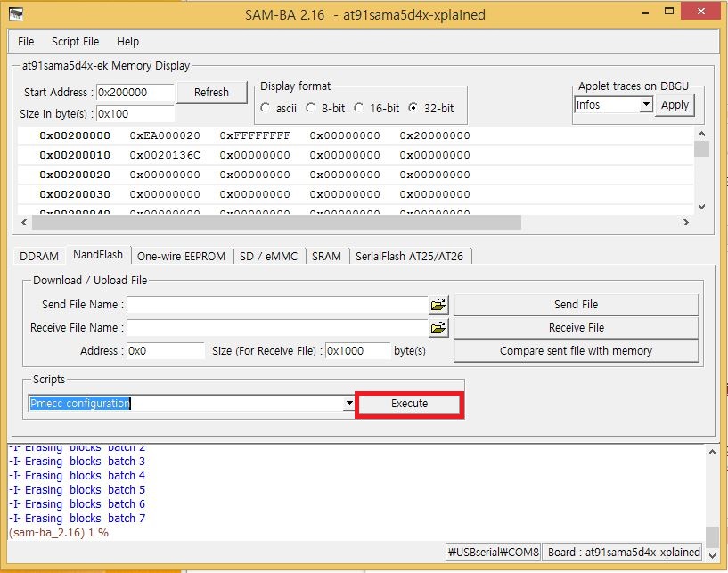Expand the Scripts Pmecc configuration dropdown
The image size is (728, 573).
tap(349, 404)
